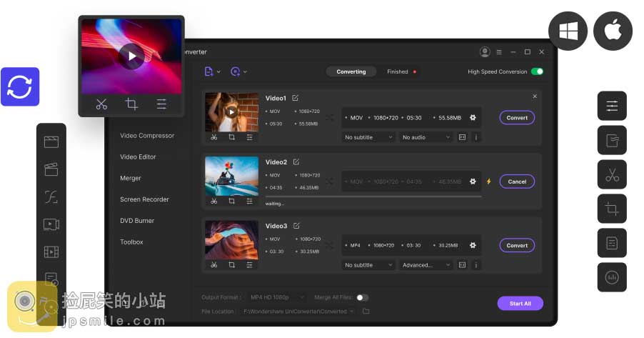Click the crop icon tile in the right column
This screenshot has width=644, height=338.
612,209
